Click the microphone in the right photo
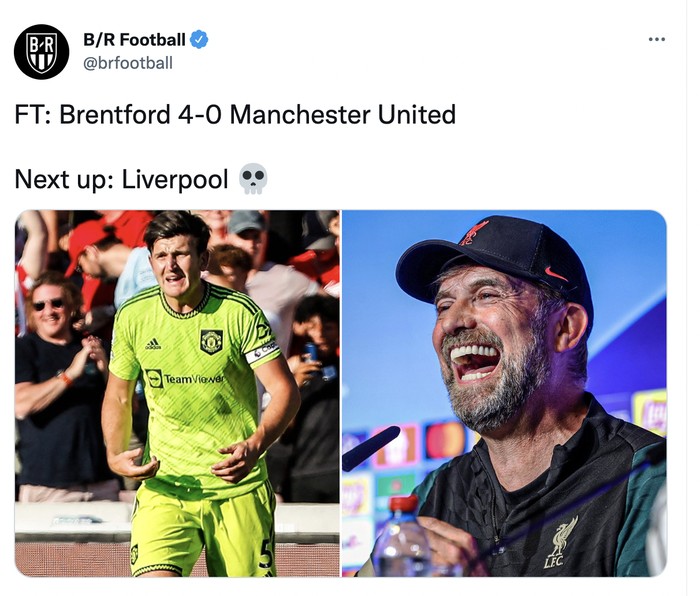700x596 pixels. [370, 447]
